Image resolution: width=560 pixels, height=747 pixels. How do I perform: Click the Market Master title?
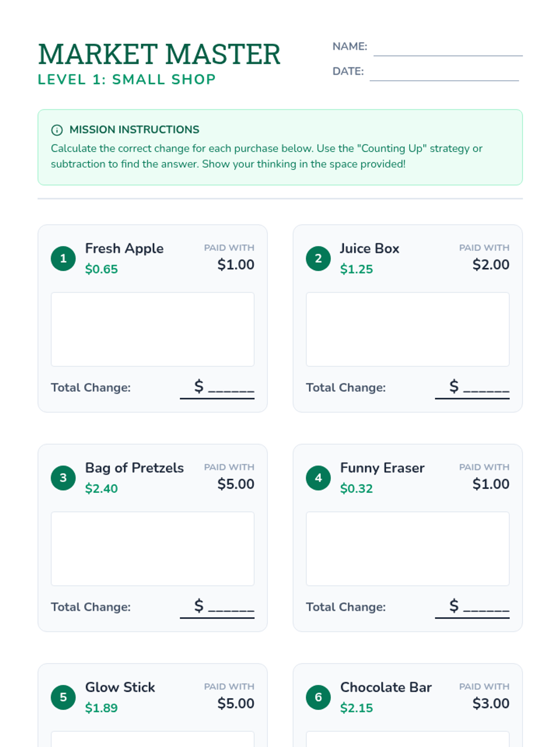point(159,54)
